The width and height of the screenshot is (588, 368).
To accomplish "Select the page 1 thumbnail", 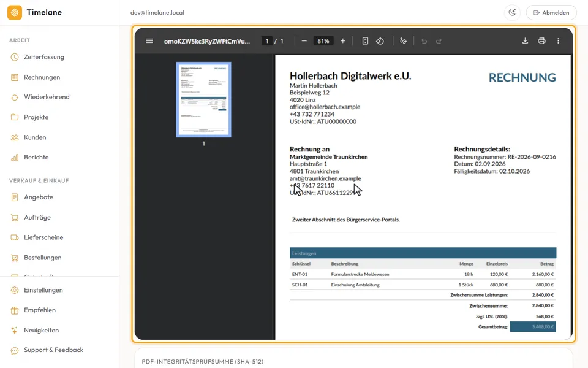I will [x=203, y=99].
